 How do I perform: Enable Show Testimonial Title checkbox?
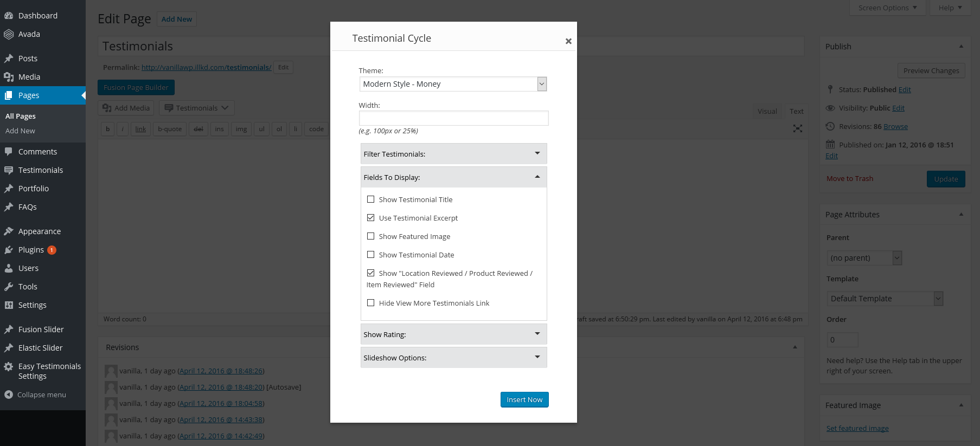point(371,199)
